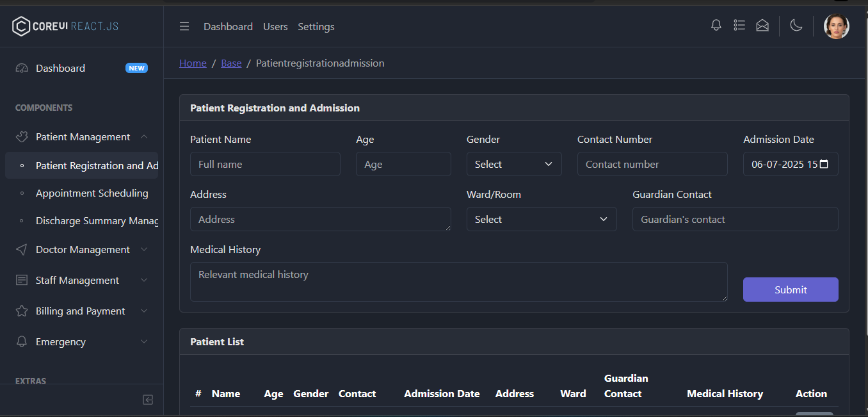The width and height of the screenshot is (868, 417).
Task: Collapse the Patient Management group
Action: click(x=82, y=137)
